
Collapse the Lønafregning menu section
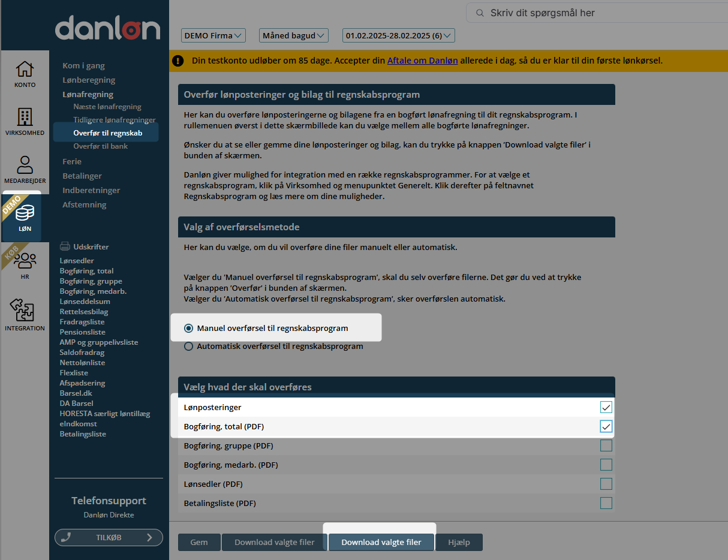tap(88, 94)
